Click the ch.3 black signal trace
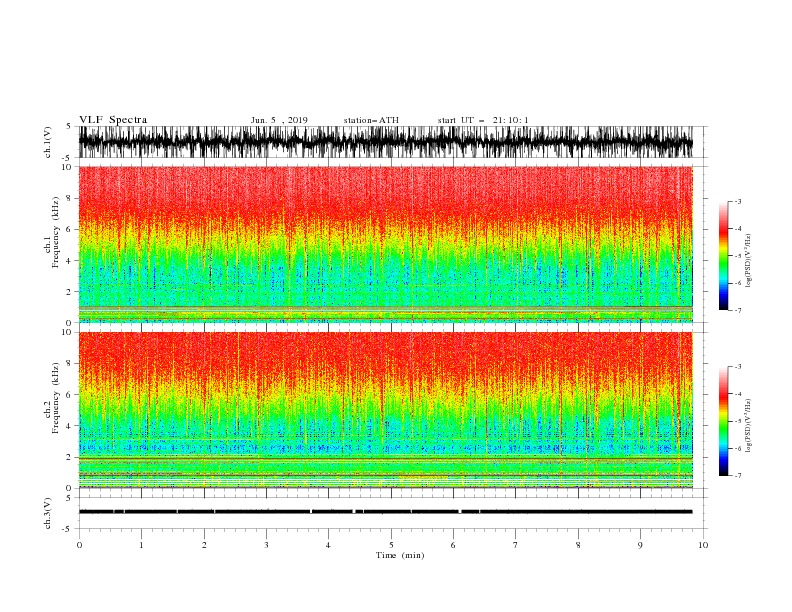Viewport: 792px width, 612px height. (x=385, y=512)
